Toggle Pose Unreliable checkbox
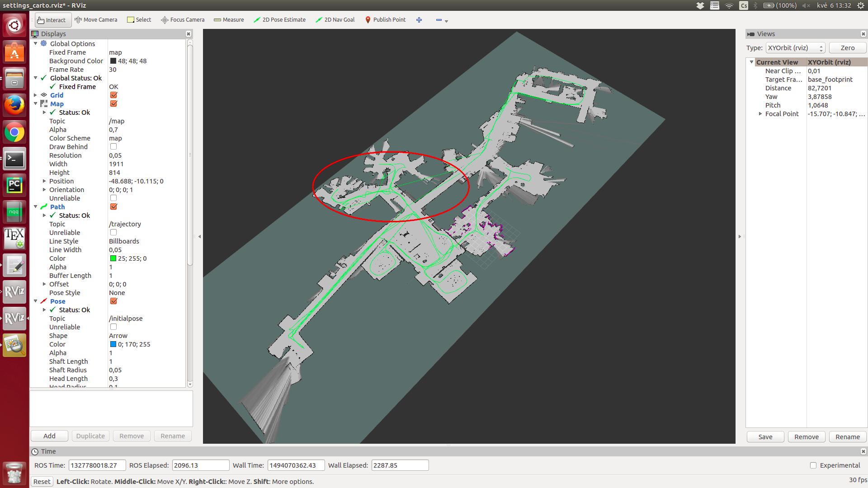Image resolution: width=868 pixels, height=488 pixels. click(113, 327)
